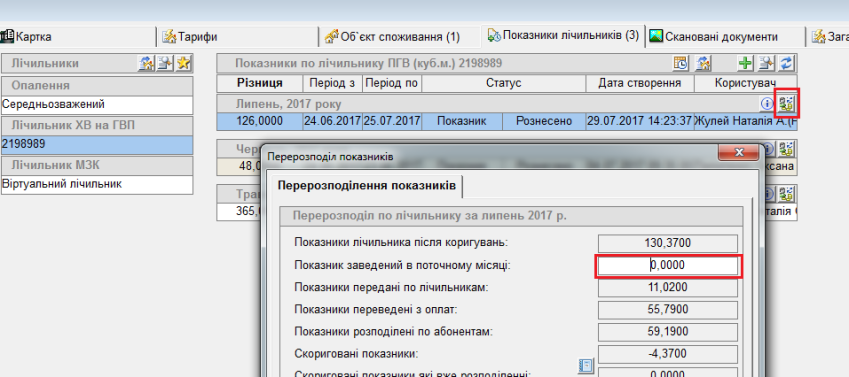
Task: Click redistribution icon in the Тра... group row
Action: tap(787, 193)
